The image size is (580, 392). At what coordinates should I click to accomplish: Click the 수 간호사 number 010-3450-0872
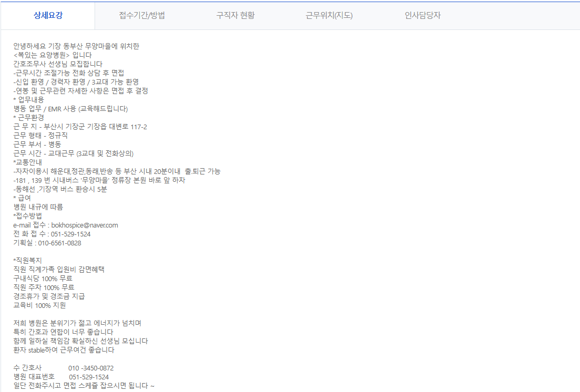91,368
